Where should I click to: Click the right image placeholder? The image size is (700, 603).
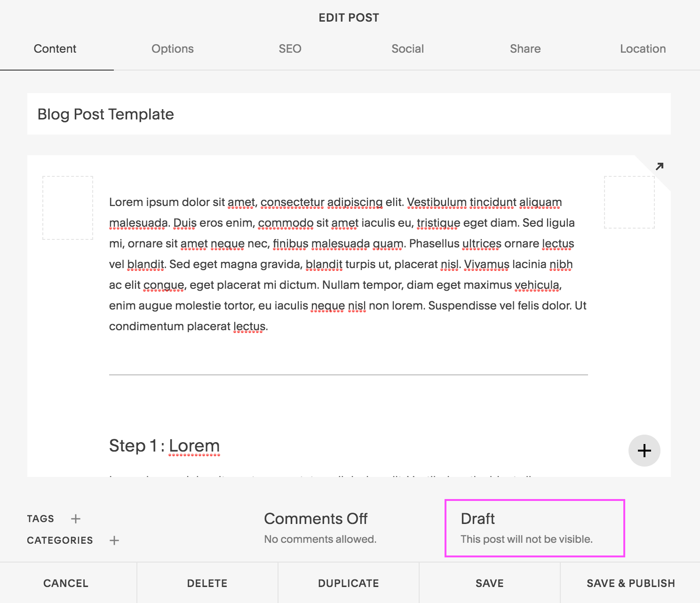[x=629, y=202]
